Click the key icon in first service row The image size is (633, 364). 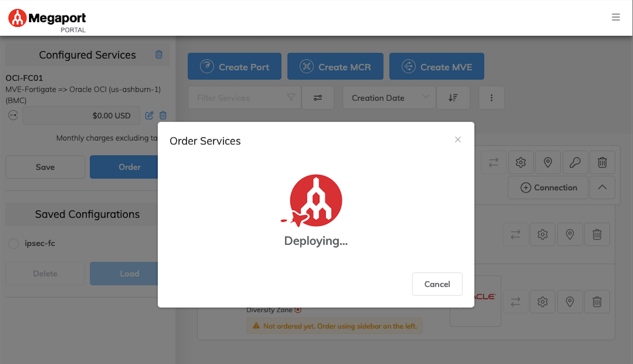(575, 163)
